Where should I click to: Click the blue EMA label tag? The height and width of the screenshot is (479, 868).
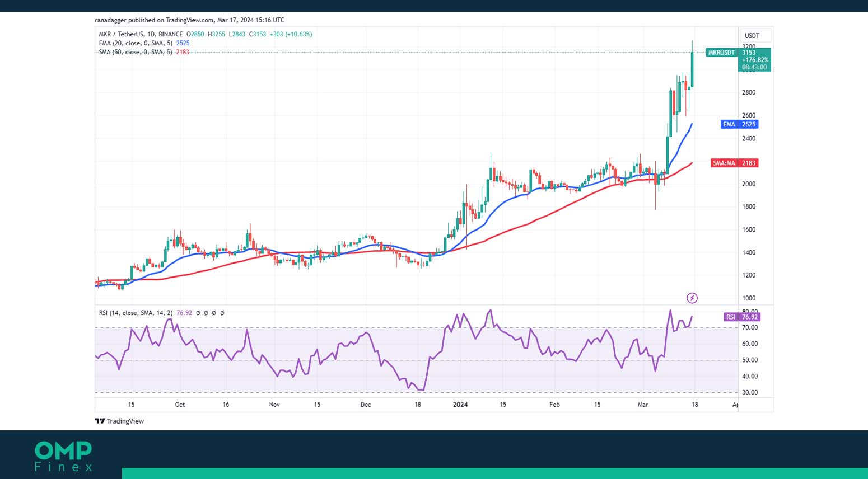pyautogui.click(x=729, y=124)
